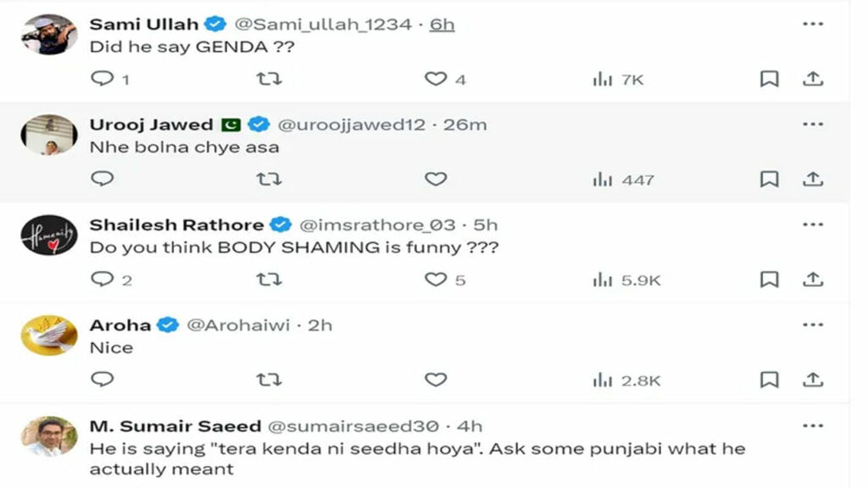Open the reply box for Urooj Jawed's tweet
The width and height of the screenshot is (868, 488).
[103, 179]
